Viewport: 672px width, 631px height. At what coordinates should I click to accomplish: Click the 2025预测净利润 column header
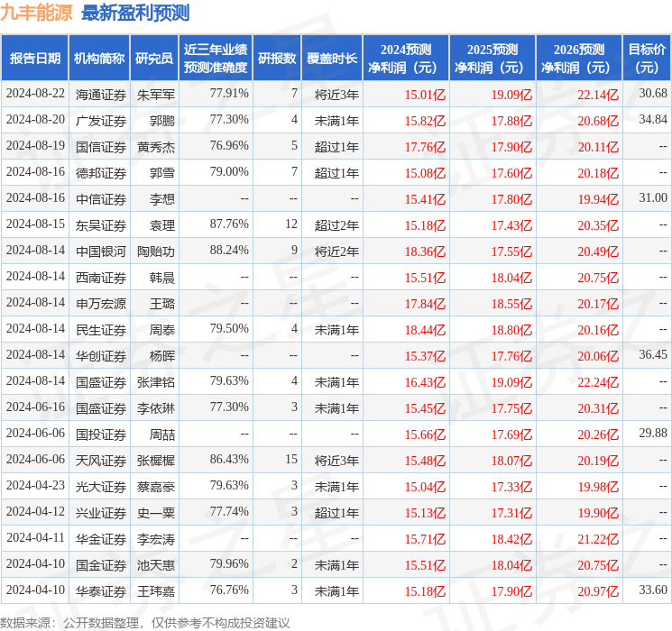[492, 59]
